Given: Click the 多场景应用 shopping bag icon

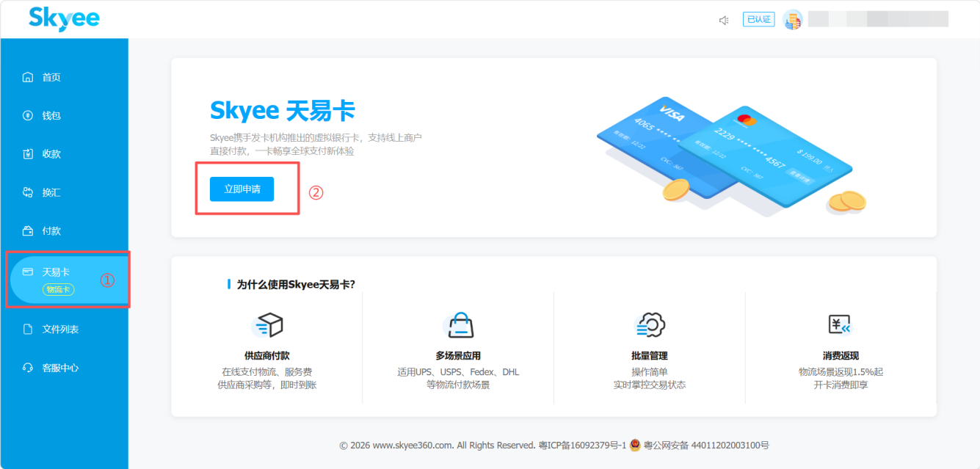Looking at the screenshot, I should tap(459, 324).
